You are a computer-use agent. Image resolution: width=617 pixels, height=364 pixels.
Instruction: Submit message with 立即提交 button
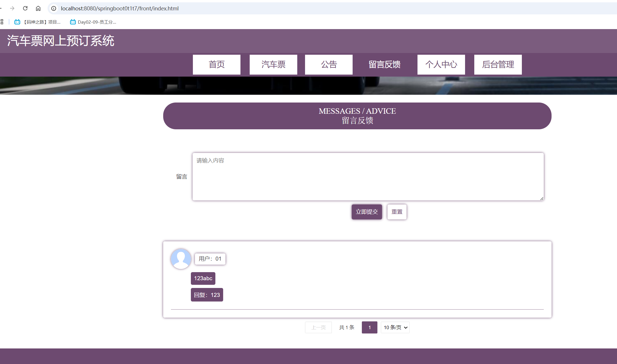point(367,212)
